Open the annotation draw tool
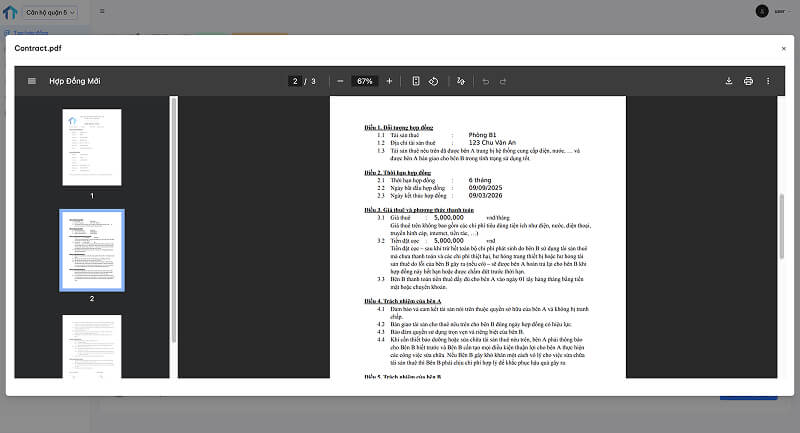Image resolution: width=800 pixels, height=433 pixels. 461,81
